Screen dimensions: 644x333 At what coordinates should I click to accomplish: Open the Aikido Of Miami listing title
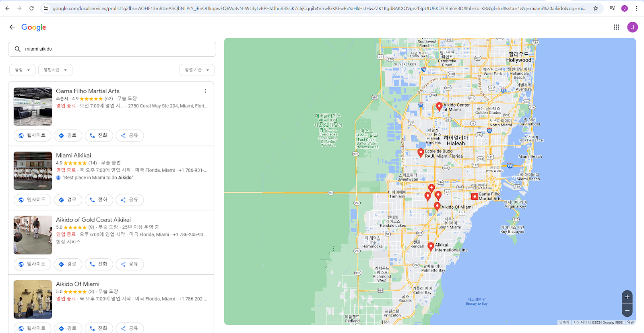coord(78,284)
